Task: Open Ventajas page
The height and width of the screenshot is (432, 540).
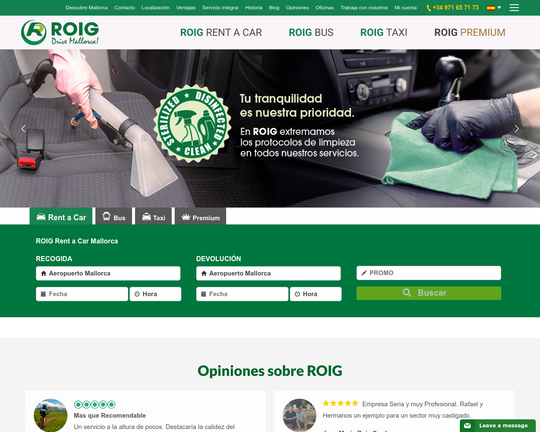Action: pos(186,8)
